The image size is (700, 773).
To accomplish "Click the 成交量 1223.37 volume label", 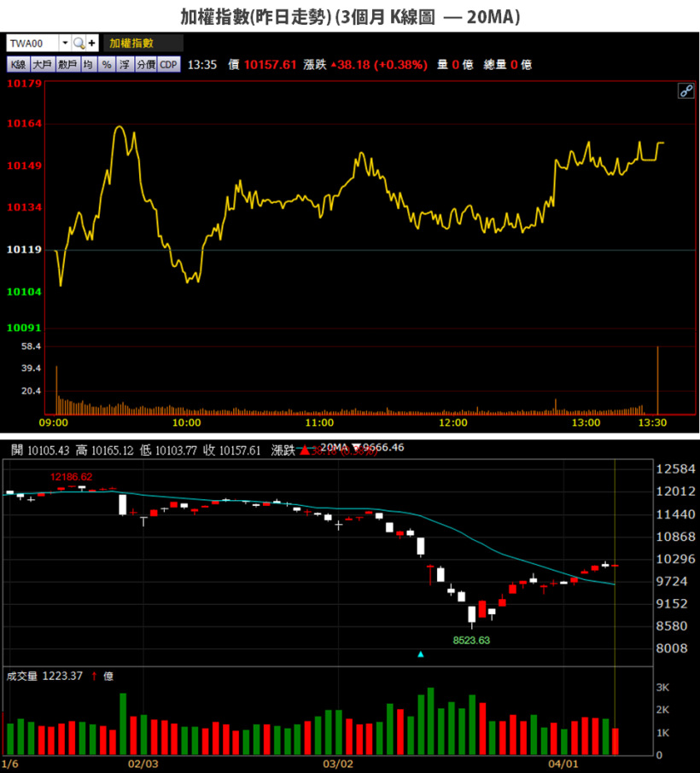I will pyautogui.click(x=44, y=676).
